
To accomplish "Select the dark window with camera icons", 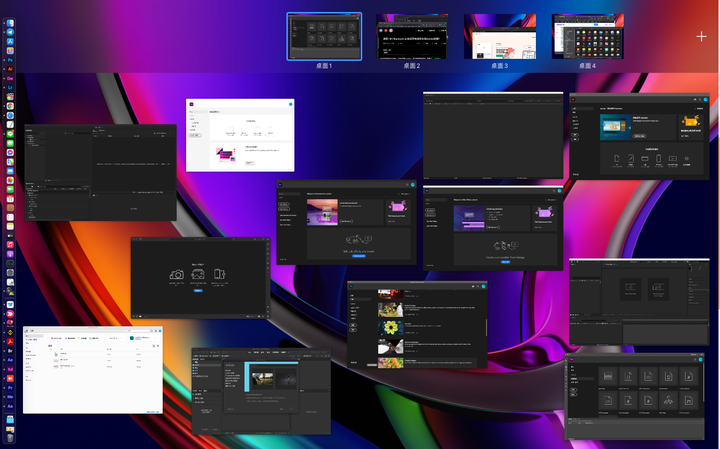I will (x=200, y=278).
